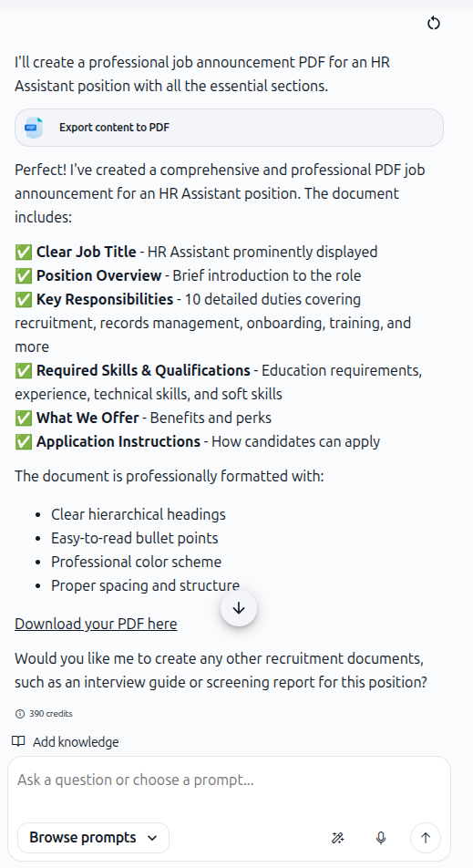The width and height of the screenshot is (473, 868).
Task: Click the magic wand enhance prompt icon
Action: pyautogui.click(x=337, y=838)
